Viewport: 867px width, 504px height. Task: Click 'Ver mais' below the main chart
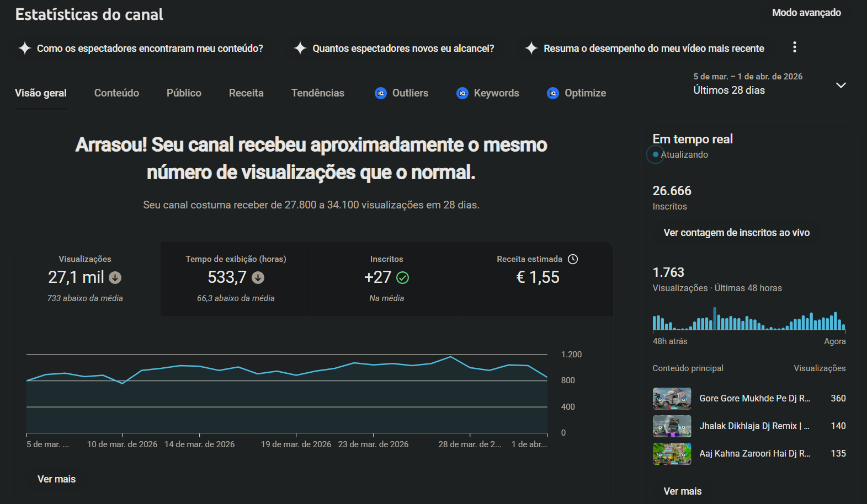[x=56, y=479]
